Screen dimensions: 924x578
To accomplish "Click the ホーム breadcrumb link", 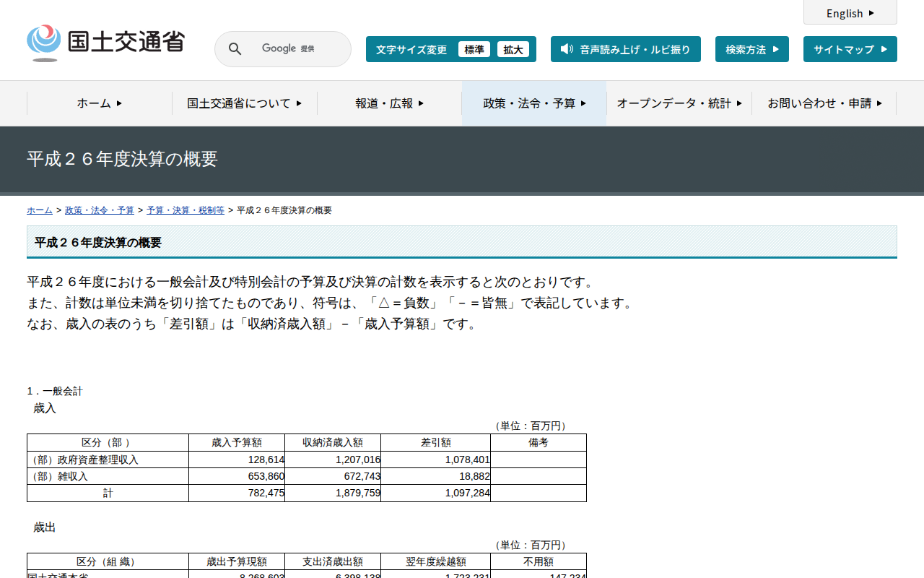I will coord(40,210).
